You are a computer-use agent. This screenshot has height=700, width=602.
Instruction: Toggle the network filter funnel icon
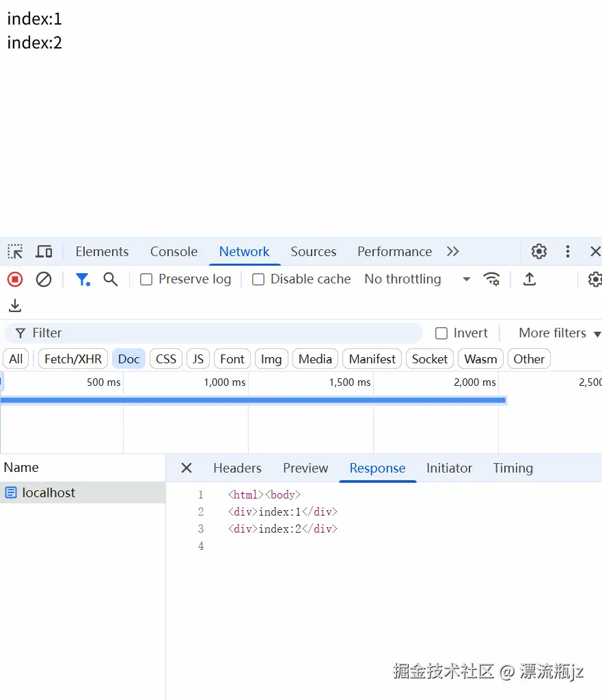coord(83,279)
